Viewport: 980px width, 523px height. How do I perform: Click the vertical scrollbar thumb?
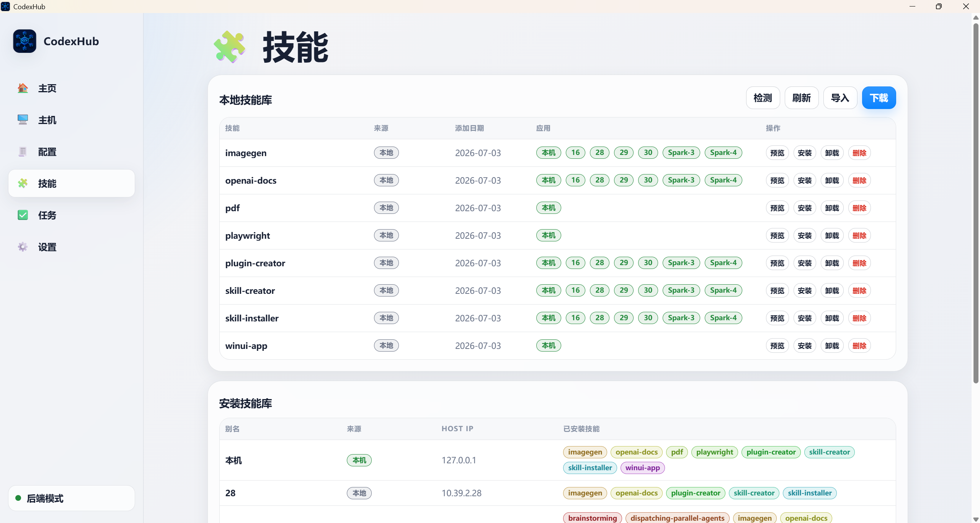tap(976, 203)
